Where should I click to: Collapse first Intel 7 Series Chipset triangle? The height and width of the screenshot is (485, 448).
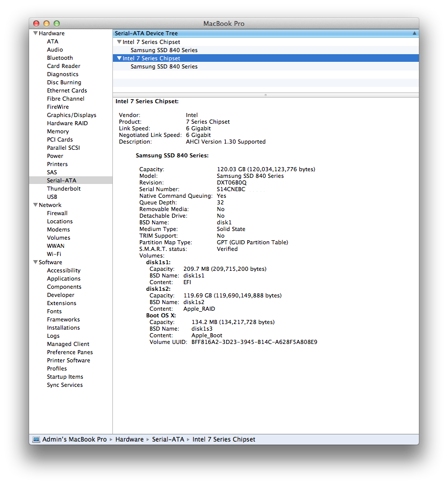(x=119, y=42)
